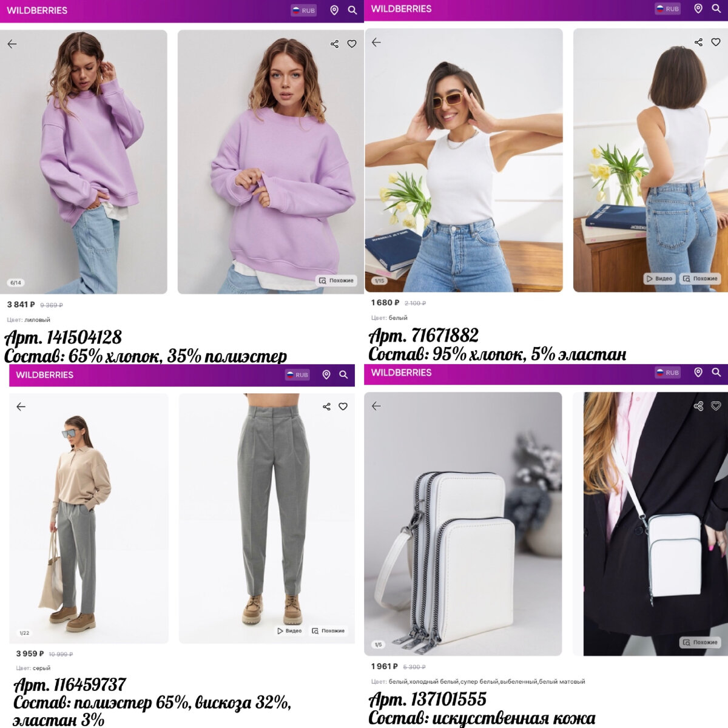Go back from the grey trousers page
Screen dimensions: 728x728
pos(21,406)
